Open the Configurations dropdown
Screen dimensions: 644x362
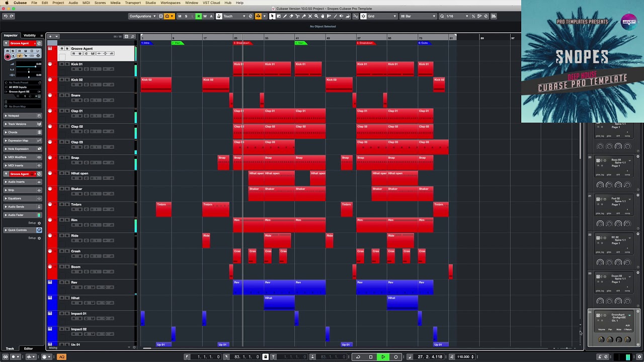(x=142, y=16)
